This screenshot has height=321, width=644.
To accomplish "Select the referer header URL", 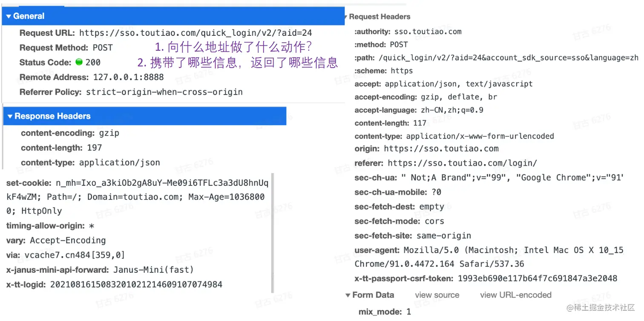I will point(463,163).
